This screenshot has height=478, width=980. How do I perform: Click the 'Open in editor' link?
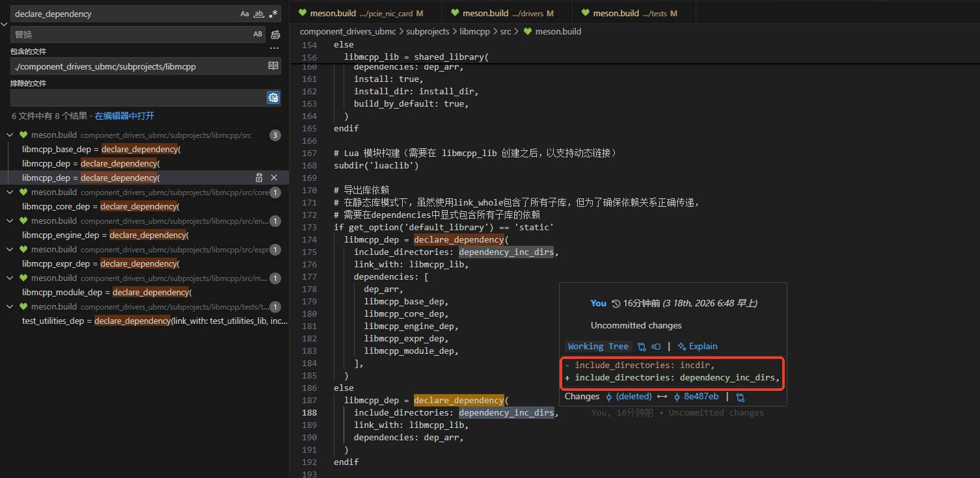(x=124, y=116)
